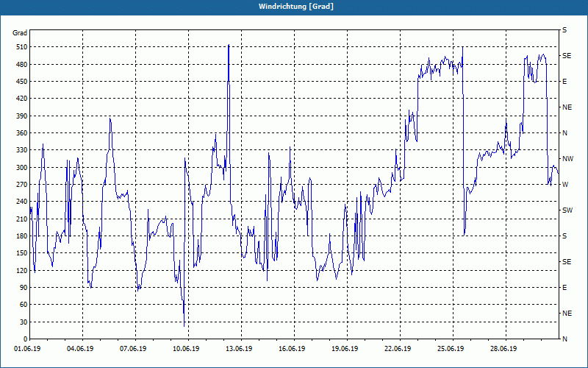Select the N compass label beside the 0 baseline

[564, 339]
